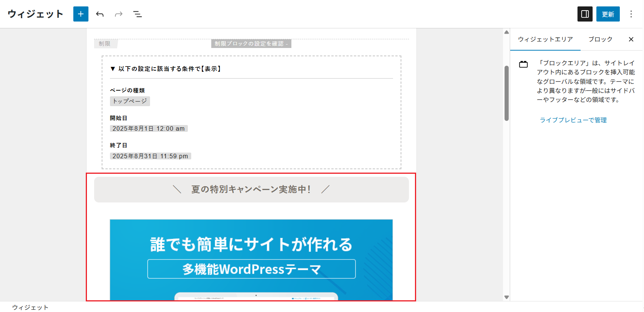This screenshot has height=312, width=644.
Task: Save changes with the 更新 button
Action: [608, 14]
